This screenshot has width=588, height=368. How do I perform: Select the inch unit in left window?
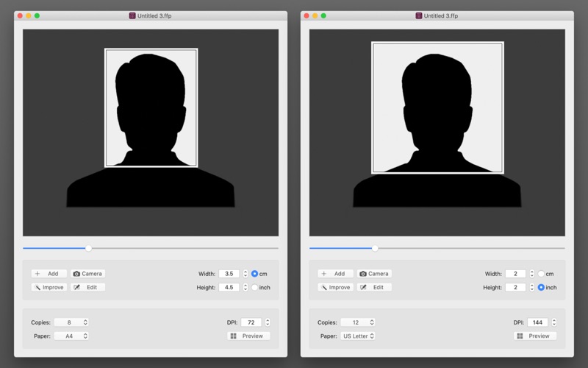point(254,288)
